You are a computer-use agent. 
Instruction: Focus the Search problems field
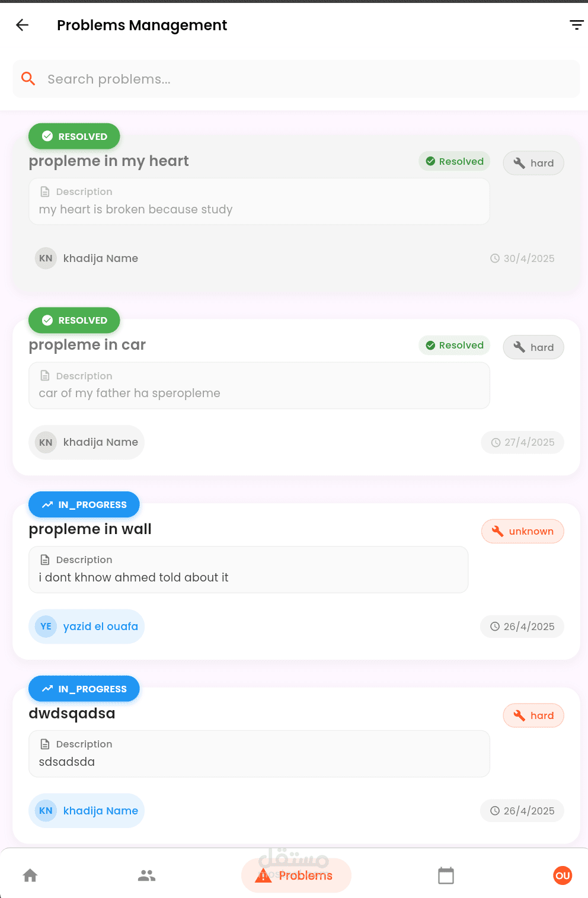(x=296, y=79)
